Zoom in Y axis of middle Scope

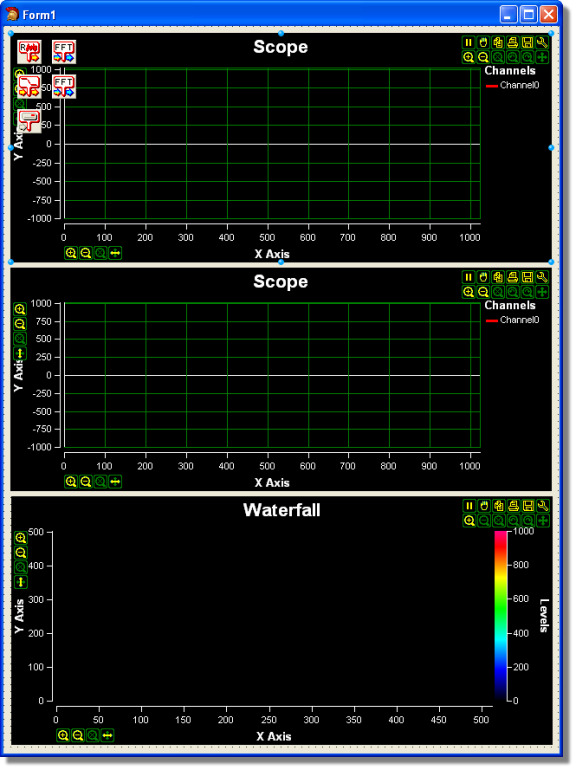20,309
